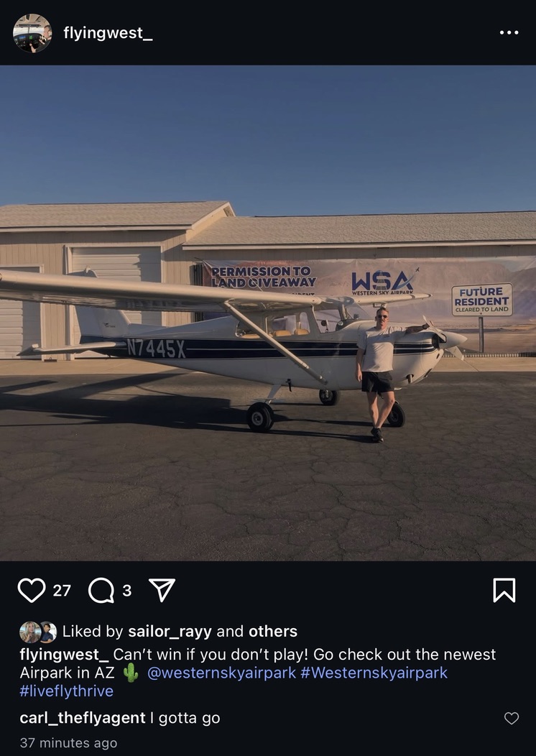
Task: Open the comment count number 3
Action: click(x=126, y=591)
